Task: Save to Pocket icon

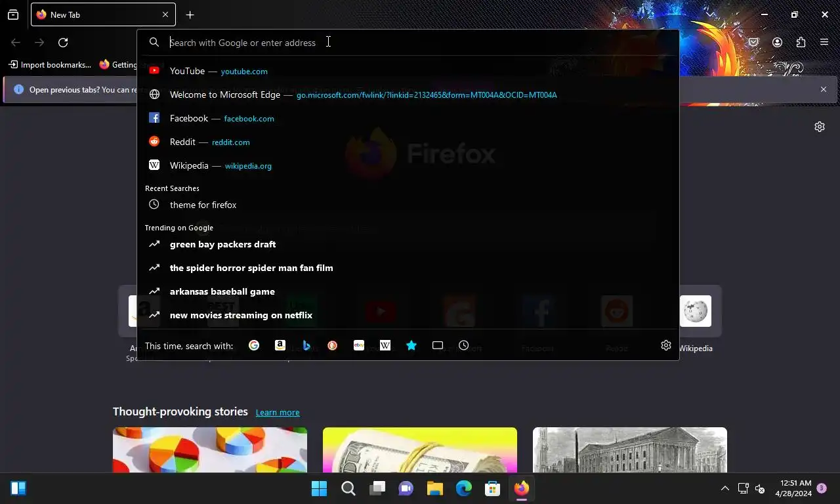Action: [754, 43]
